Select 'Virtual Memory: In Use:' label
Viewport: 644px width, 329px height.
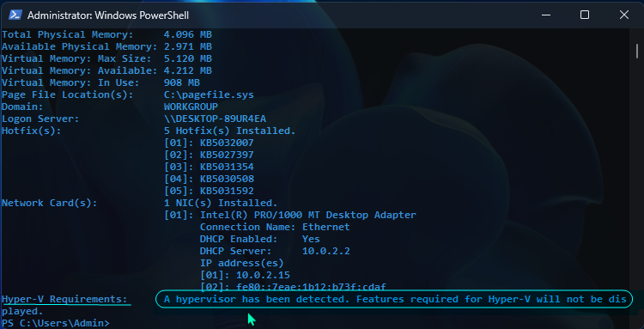[70, 82]
